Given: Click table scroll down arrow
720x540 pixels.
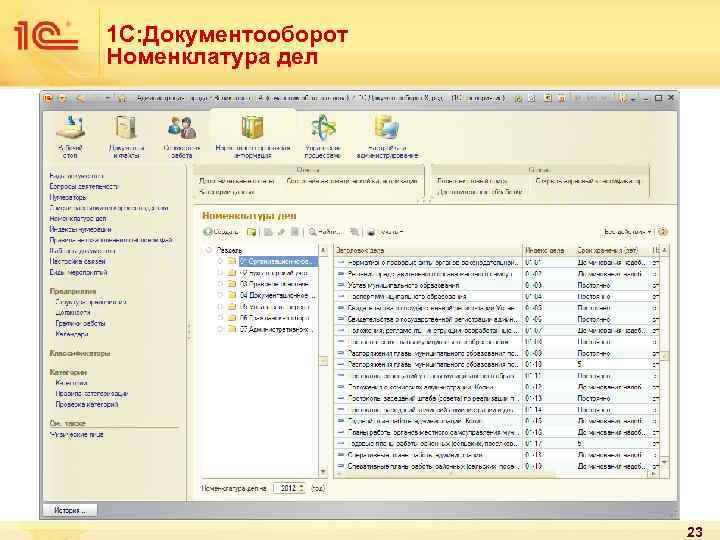Looking at the screenshot, I should tap(664, 462).
